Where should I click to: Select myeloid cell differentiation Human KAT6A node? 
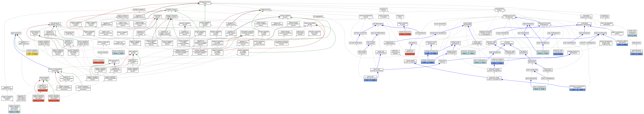(410, 52)
